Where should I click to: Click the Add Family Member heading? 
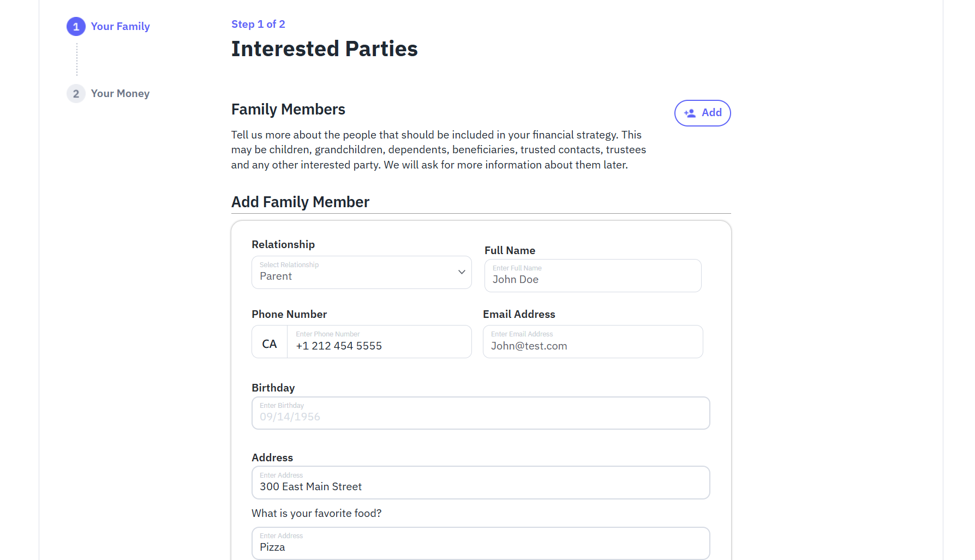pos(300,202)
